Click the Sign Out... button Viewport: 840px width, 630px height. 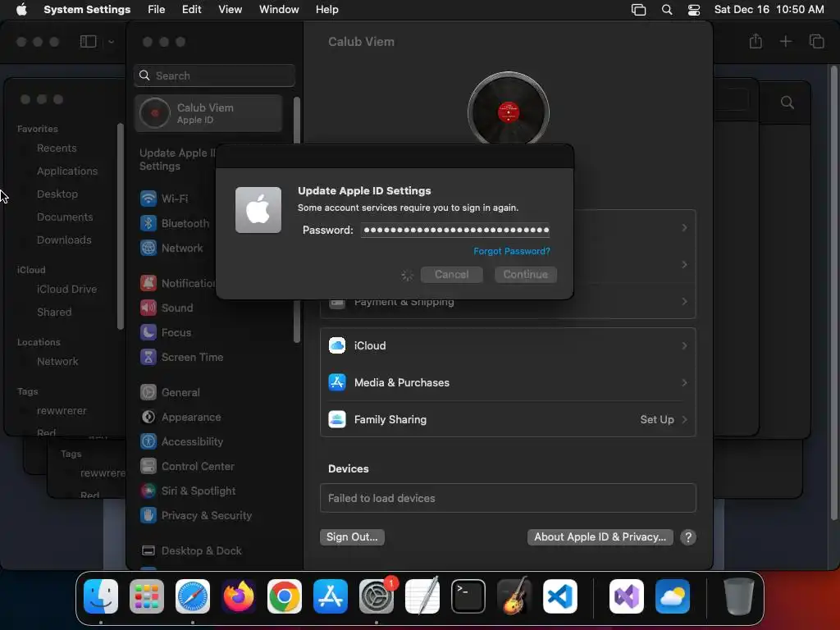[x=352, y=537]
